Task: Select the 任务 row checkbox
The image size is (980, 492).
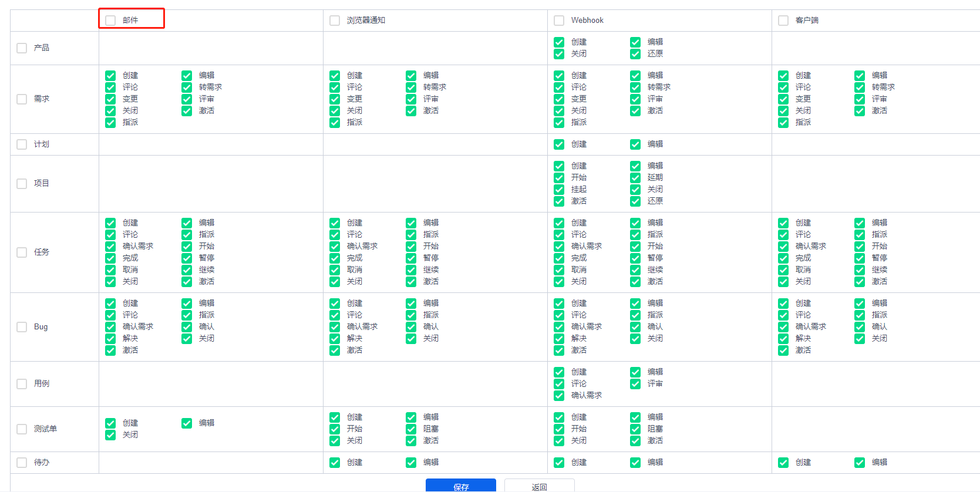Action: [22, 252]
